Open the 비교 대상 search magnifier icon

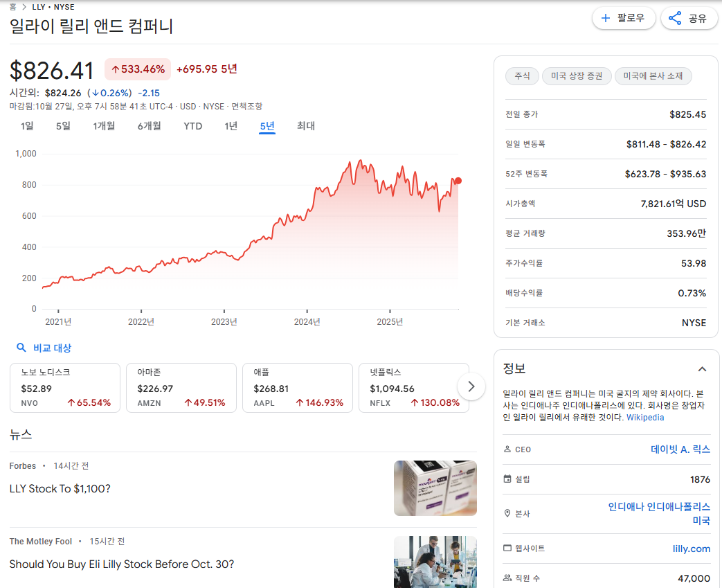[21, 348]
